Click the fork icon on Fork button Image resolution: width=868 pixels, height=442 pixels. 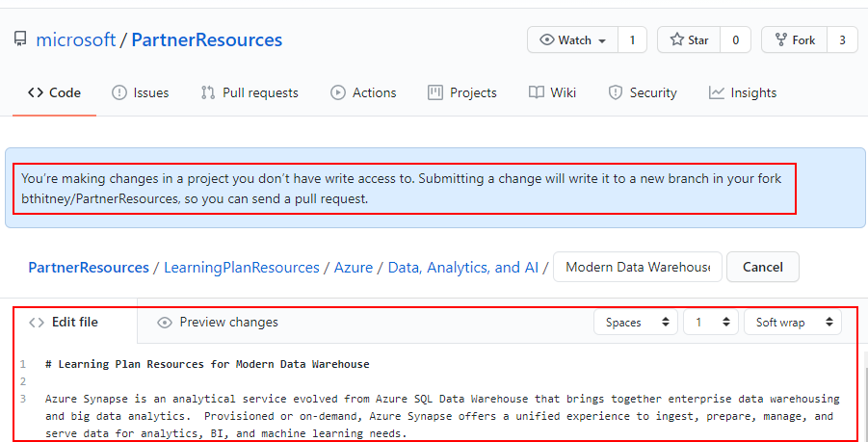[x=781, y=39]
